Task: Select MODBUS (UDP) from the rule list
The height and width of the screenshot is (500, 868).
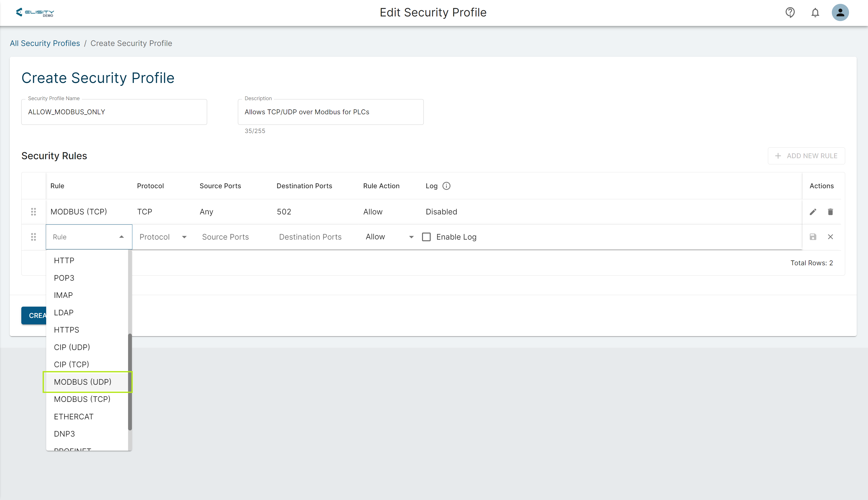Action: pos(83,382)
